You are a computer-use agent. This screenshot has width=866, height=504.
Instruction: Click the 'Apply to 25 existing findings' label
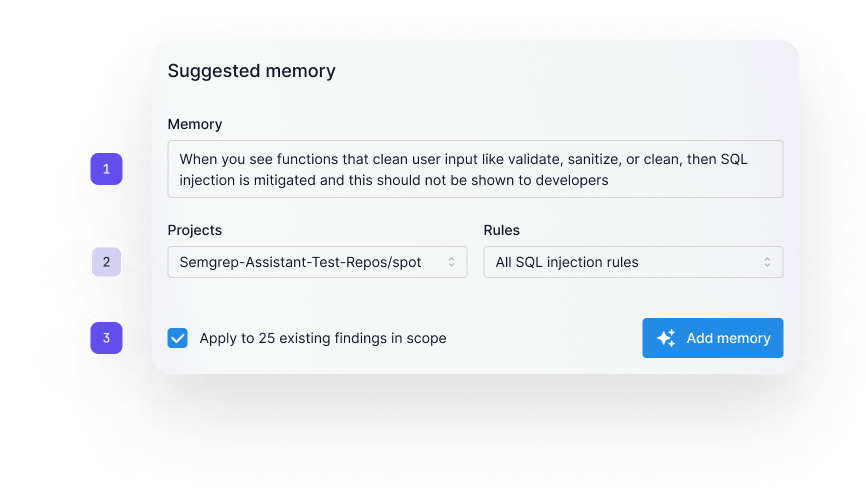tap(323, 338)
